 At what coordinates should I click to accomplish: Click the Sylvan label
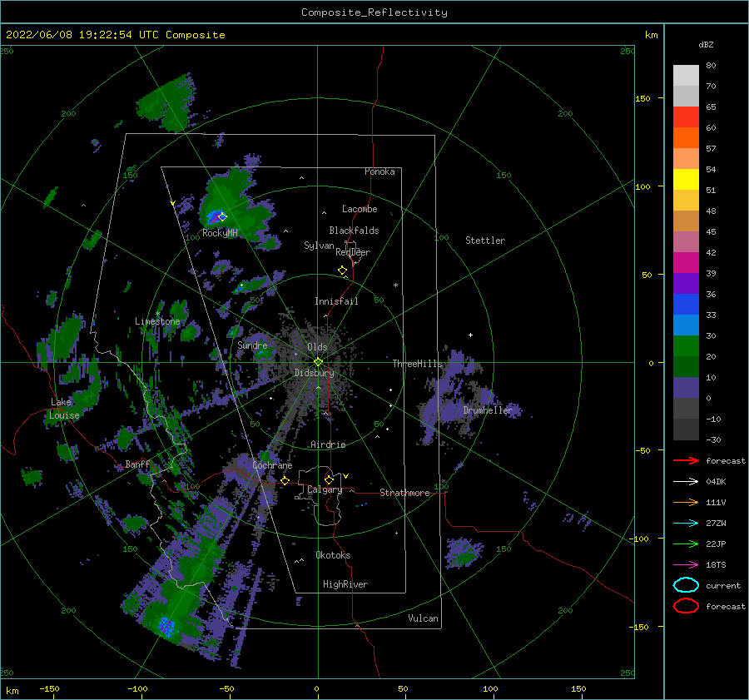tap(319, 246)
